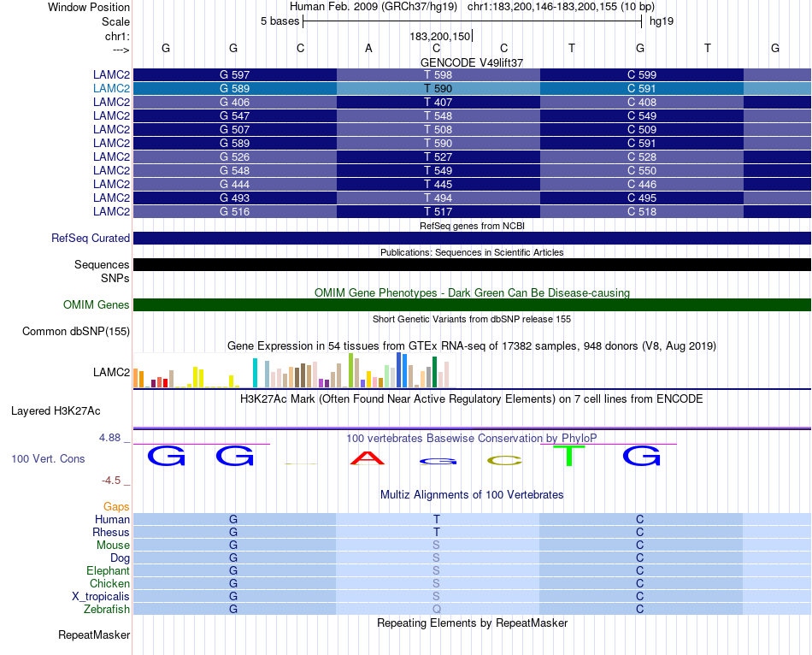The width and height of the screenshot is (812, 655).
Task: Click codon C 509 in LAMC2 transcript
Action: (x=642, y=130)
